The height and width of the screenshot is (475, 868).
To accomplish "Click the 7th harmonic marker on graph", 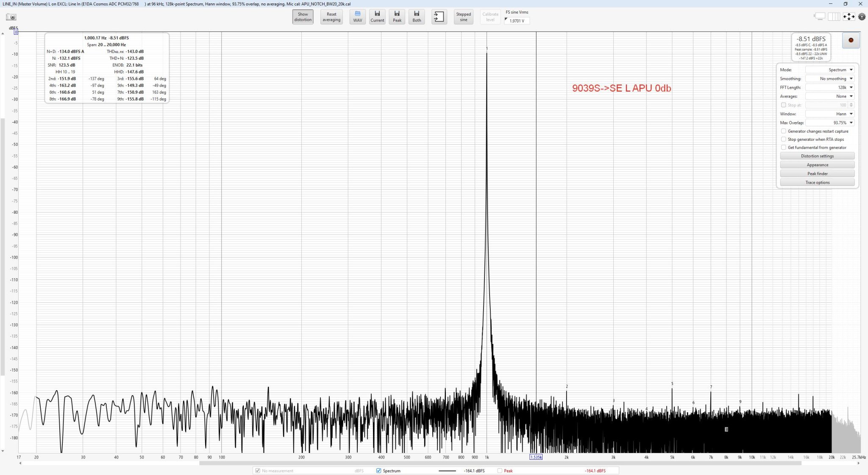I will (x=711, y=387).
